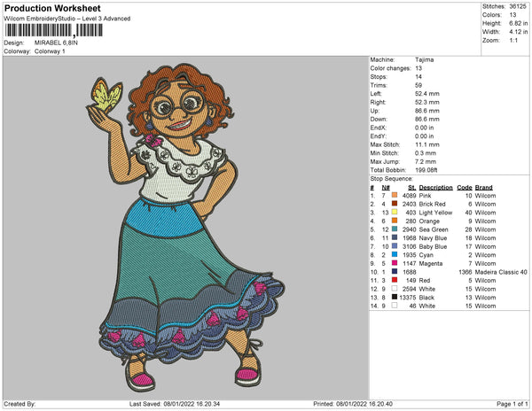Click the barcode under the worksheet title

pos(53,30)
